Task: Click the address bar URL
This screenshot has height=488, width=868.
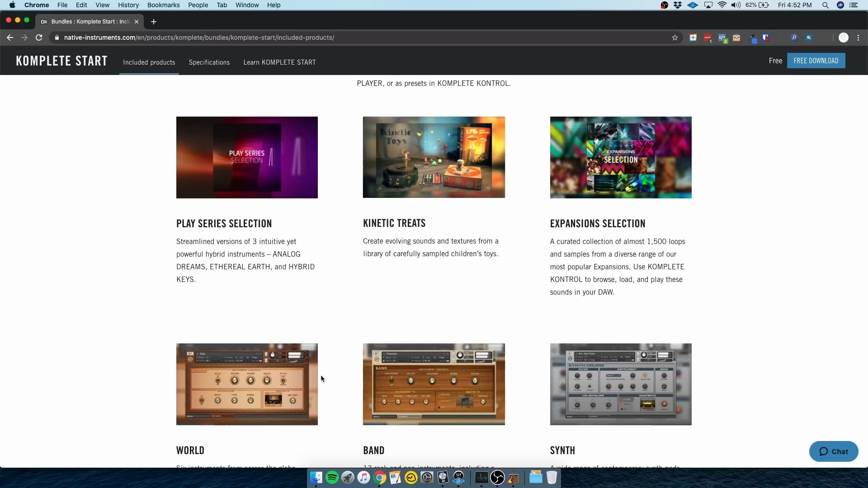Action: click(199, 38)
